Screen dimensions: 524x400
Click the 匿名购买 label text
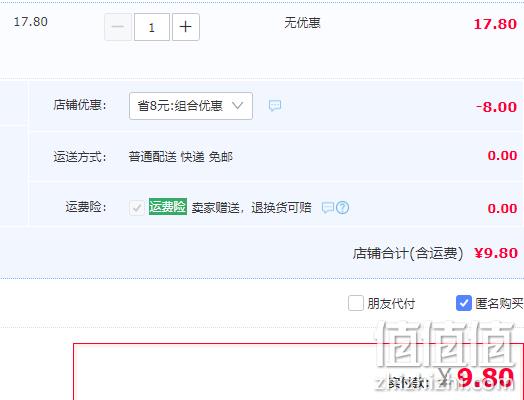click(x=499, y=304)
